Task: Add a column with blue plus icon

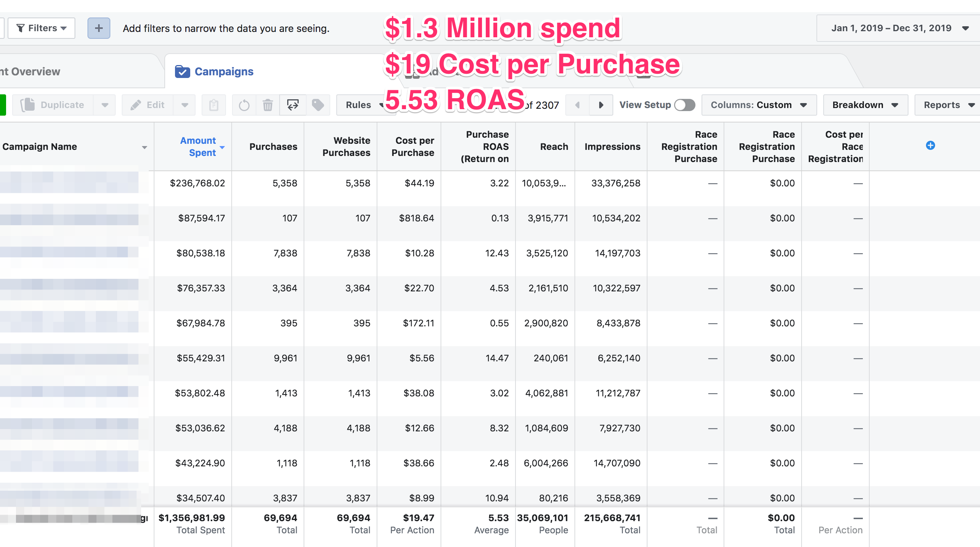Action: 930,145
